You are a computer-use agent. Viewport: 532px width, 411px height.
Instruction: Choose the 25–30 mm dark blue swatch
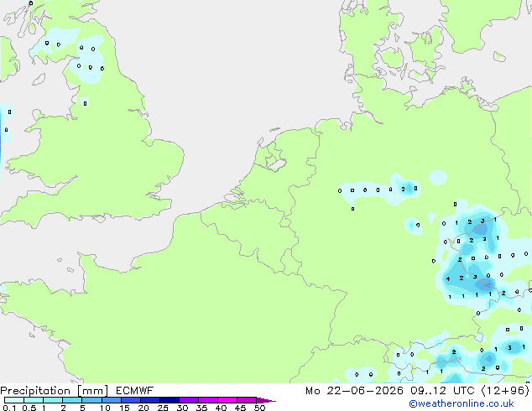pos(169,400)
